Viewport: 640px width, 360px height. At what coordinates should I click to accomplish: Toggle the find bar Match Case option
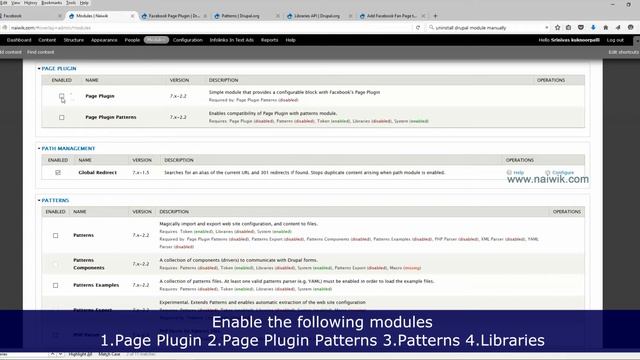(x=109, y=354)
